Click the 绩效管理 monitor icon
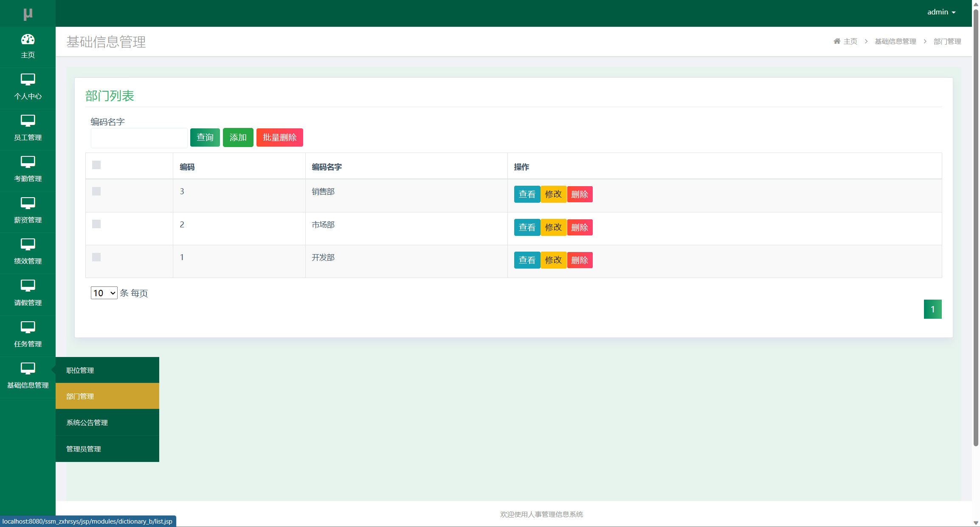980x527 pixels. coord(28,244)
